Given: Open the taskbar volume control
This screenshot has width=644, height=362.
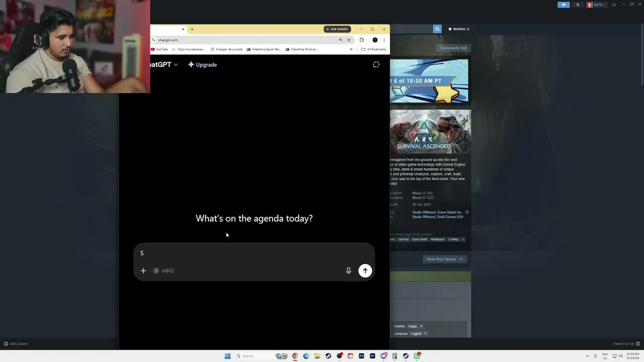Looking at the screenshot, I should [x=621, y=356].
